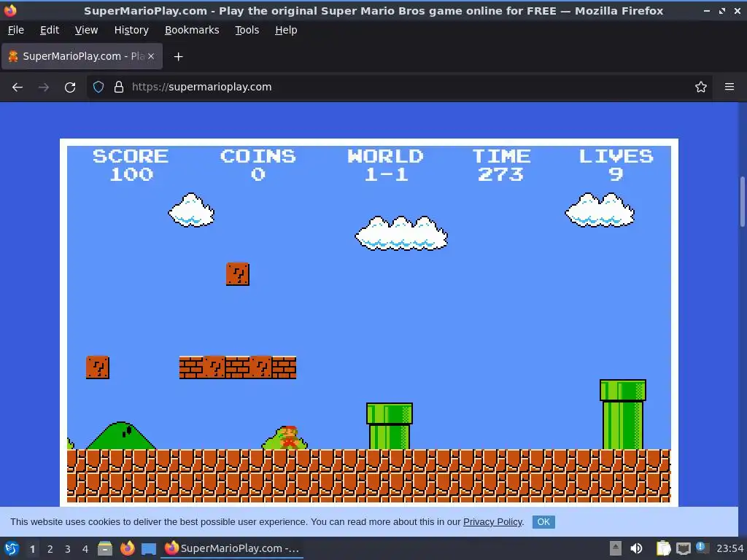
Task: Click the SCORE 100 display
Action: pyautogui.click(x=131, y=165)
